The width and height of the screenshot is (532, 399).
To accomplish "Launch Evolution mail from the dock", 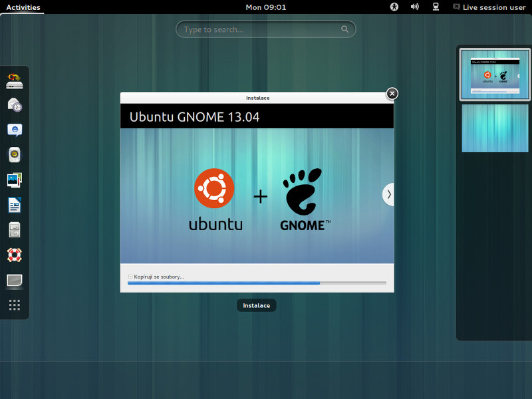I will coord(14,105).
